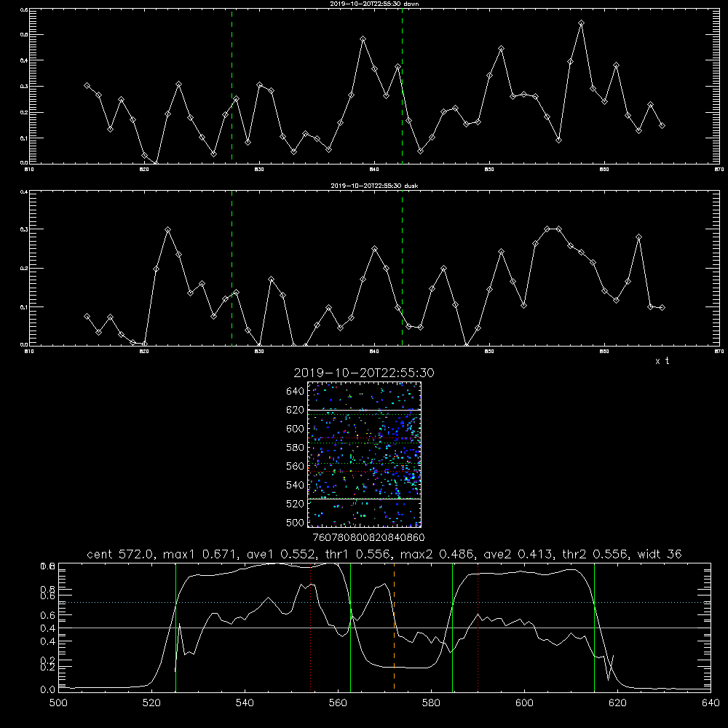Click the 'cent 572.0' value text

pos(122,554)
